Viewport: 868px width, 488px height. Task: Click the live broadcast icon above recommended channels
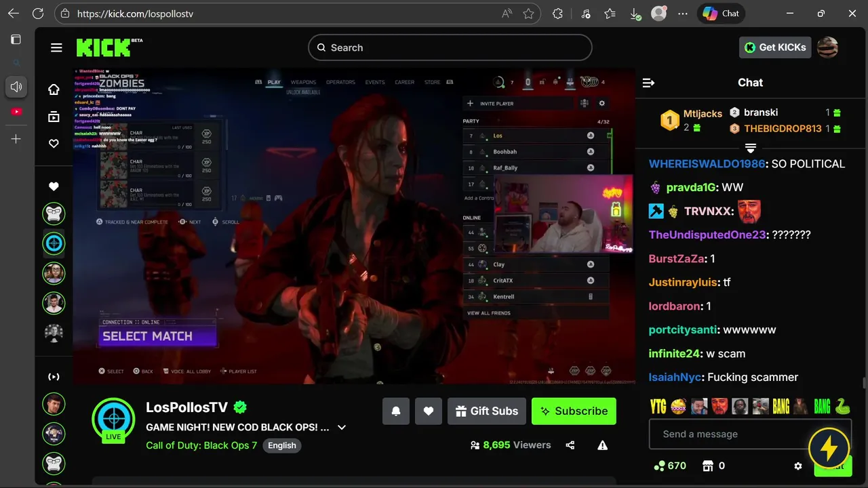pos(54,377)
